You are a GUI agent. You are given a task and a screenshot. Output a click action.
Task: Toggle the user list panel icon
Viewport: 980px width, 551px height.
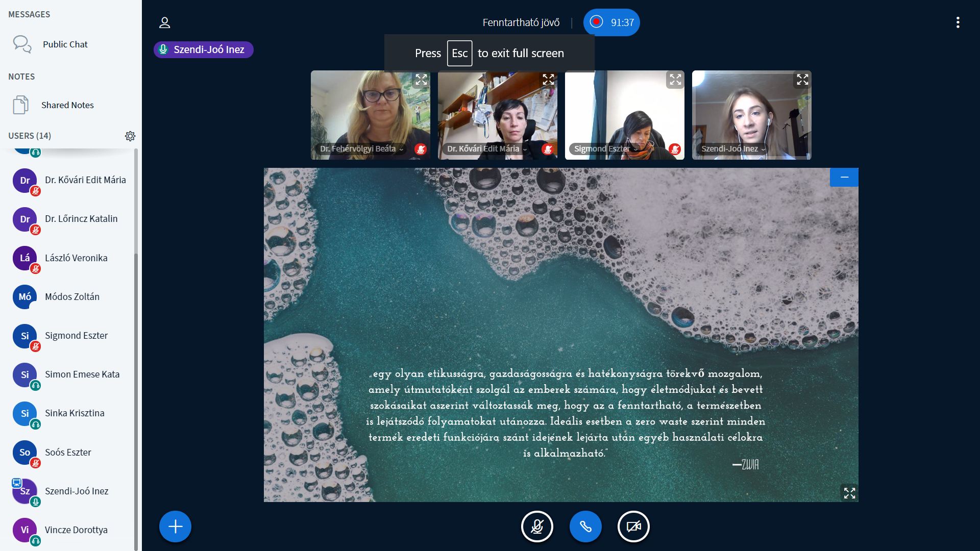(x=164, y=22)
